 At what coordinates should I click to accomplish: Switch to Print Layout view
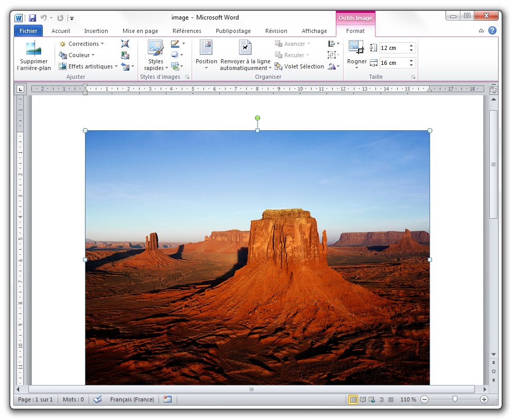(x=353, y=399)
